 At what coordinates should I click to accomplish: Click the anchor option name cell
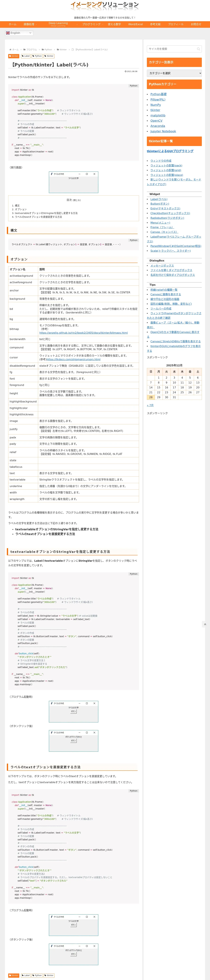click(23, 291)
